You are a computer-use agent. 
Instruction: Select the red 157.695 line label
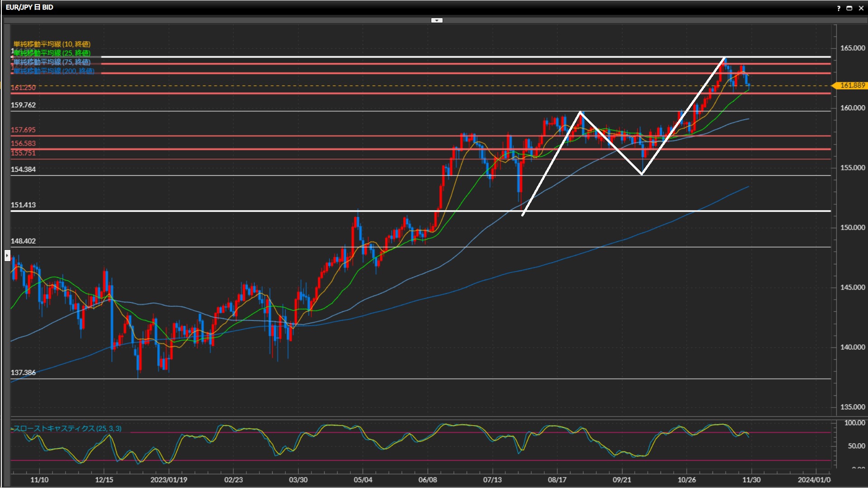(x=23, y=130)
